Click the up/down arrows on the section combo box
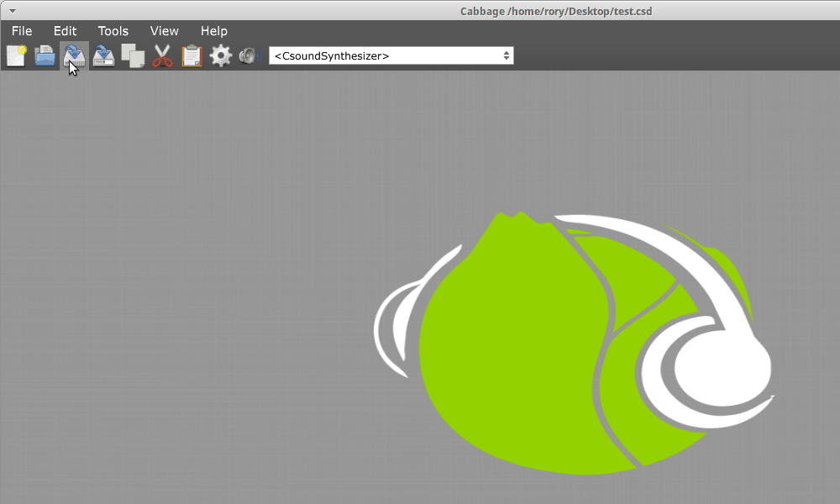 point(506,56)
